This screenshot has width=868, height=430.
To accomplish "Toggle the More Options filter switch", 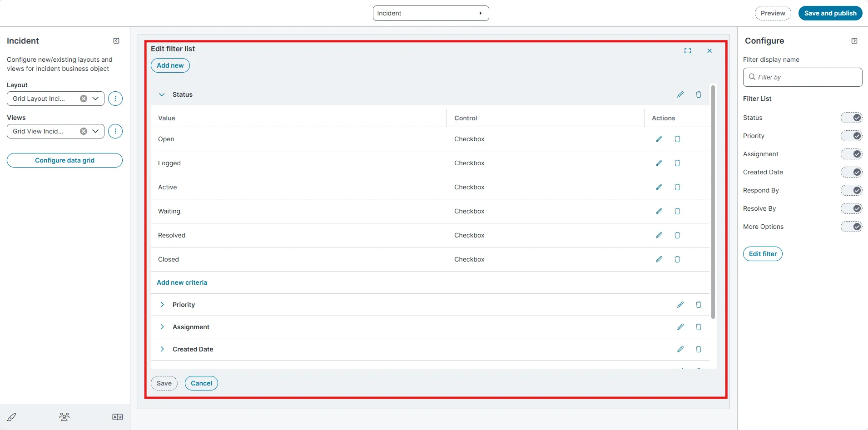I will [x=851, y=227].
